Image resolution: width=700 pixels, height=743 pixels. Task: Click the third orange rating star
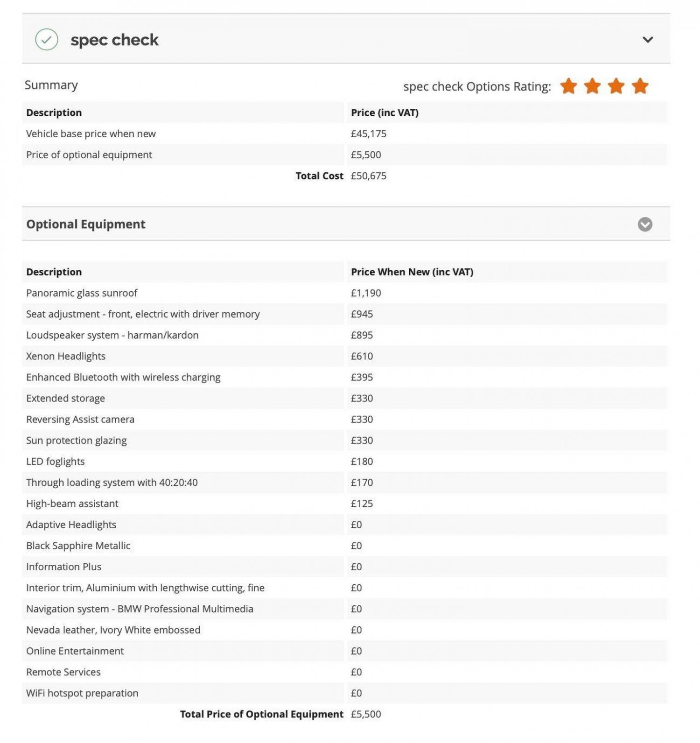coord(616,86)
